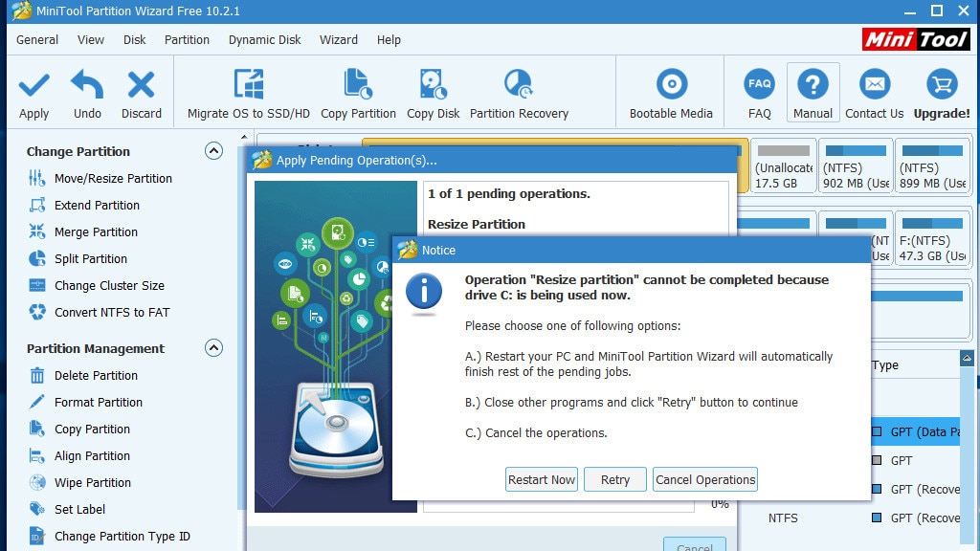Viewport: 980px width, 551px height.
Task: Click the Contact Us envelope icon
Action: click(x=875, y=84)
